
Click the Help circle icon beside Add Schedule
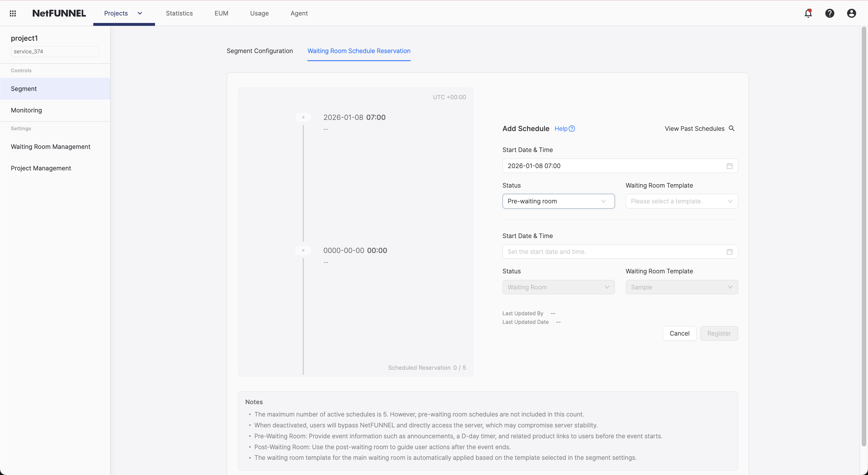point(572,129)
